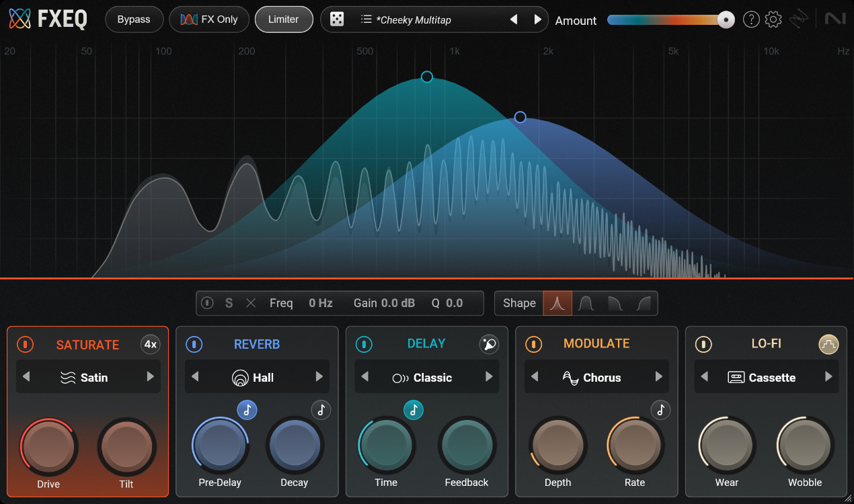
Task: Click the Classic delay icon
Action: tap(400, 378)
